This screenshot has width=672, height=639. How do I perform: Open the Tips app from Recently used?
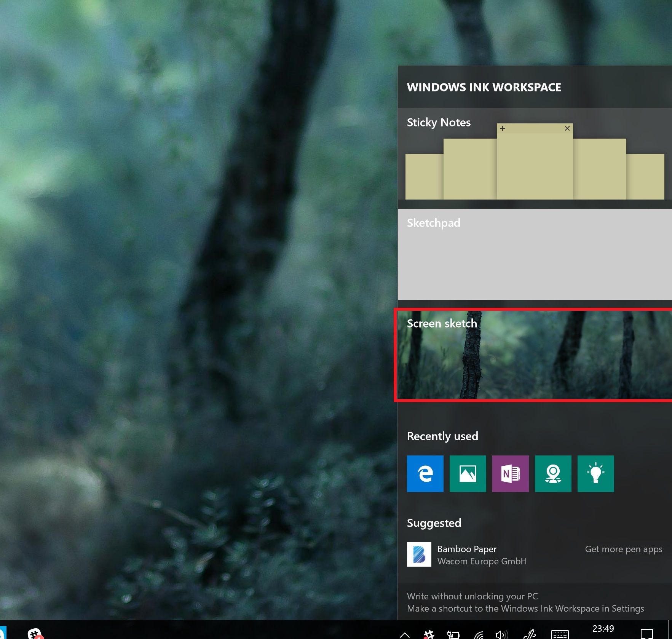coord(596,474)
